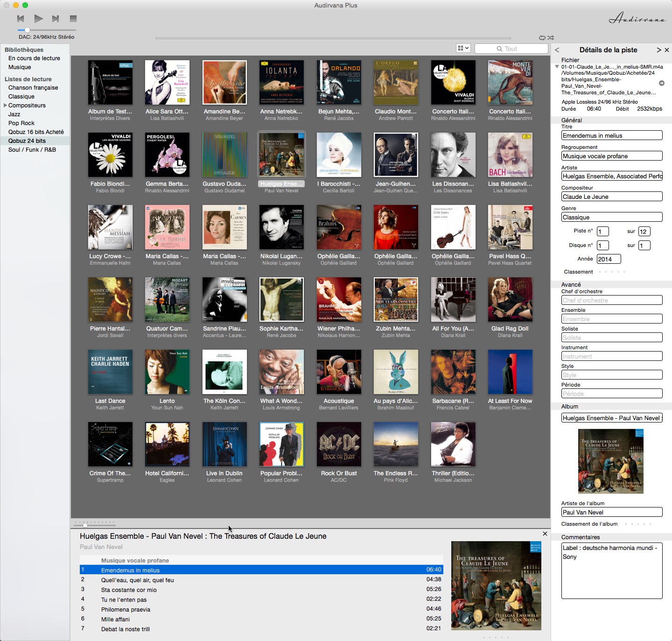Go to next track details with right chevron

coord(659,50)
